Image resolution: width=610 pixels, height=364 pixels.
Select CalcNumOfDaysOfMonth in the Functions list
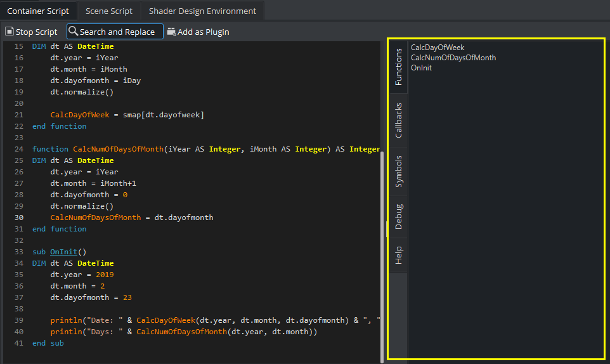tap(453, 58)
